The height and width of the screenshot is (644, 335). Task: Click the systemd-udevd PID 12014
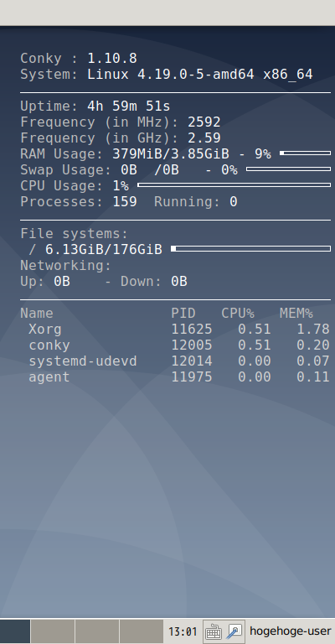(192, 361)
